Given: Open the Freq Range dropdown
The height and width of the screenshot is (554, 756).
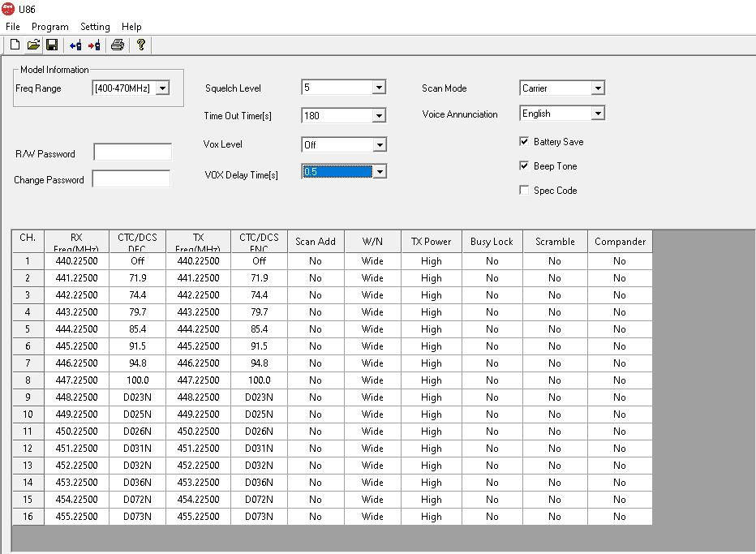Looking at the screenshot, I should (x=163, y=88).
